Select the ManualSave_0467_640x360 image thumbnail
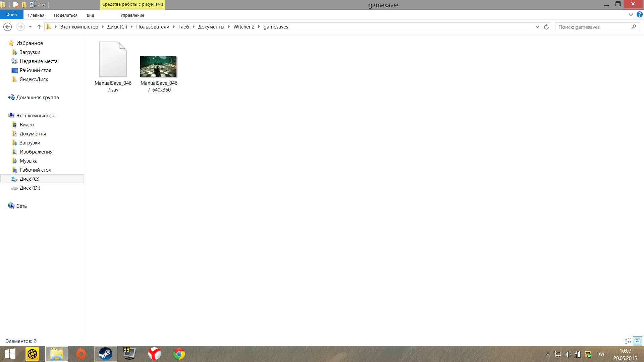This screenshot has width=644, height=362. click(158, 67)
